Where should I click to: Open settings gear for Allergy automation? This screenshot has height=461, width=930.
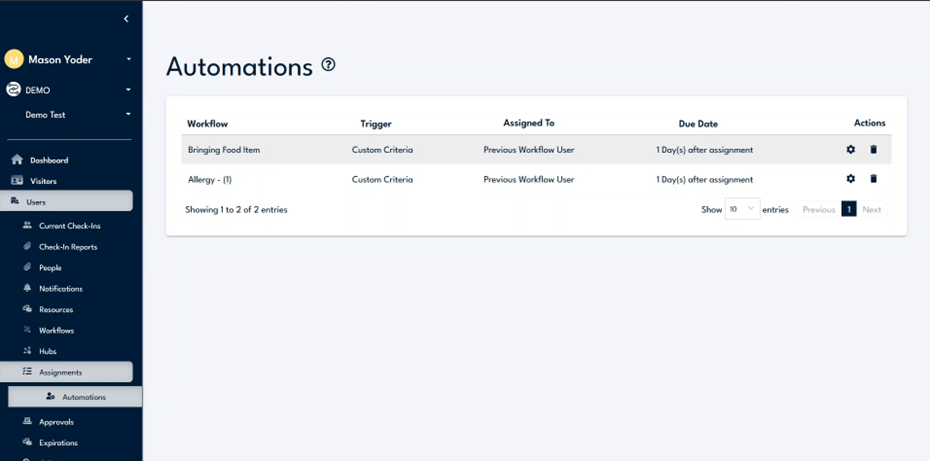[851, 179]
